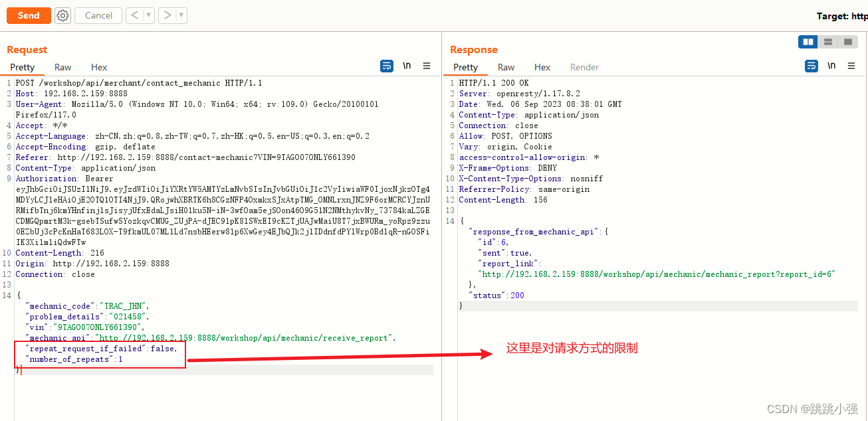The width and height of the screenshot is (868, 421).
Task: Click the "sent":true response line
Action: coord(505,253)
